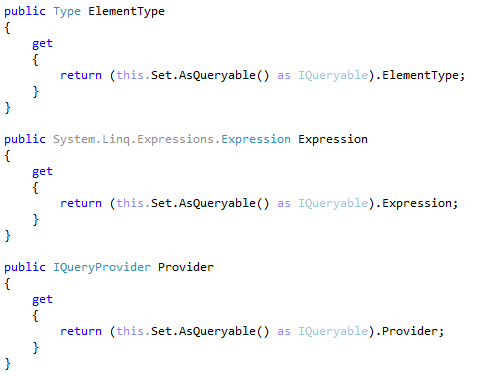
Task: Click the third get accessor keyword
Action: (42, 300)
